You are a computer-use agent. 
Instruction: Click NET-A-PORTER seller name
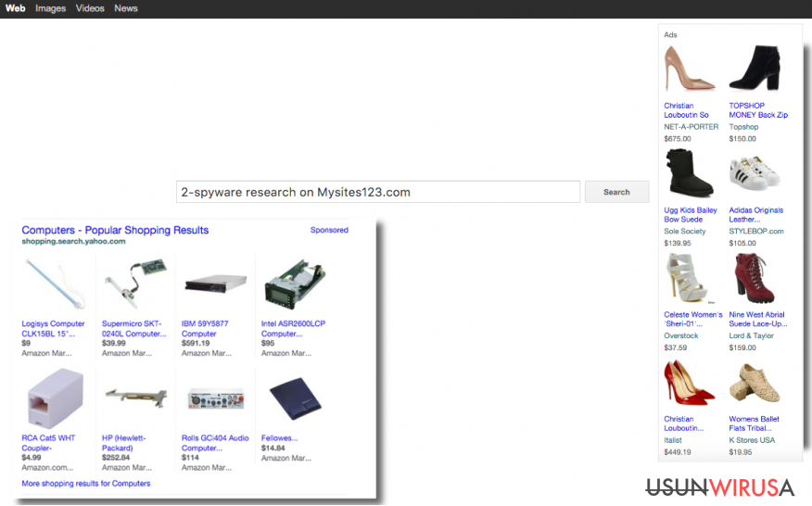pos(691,127)
